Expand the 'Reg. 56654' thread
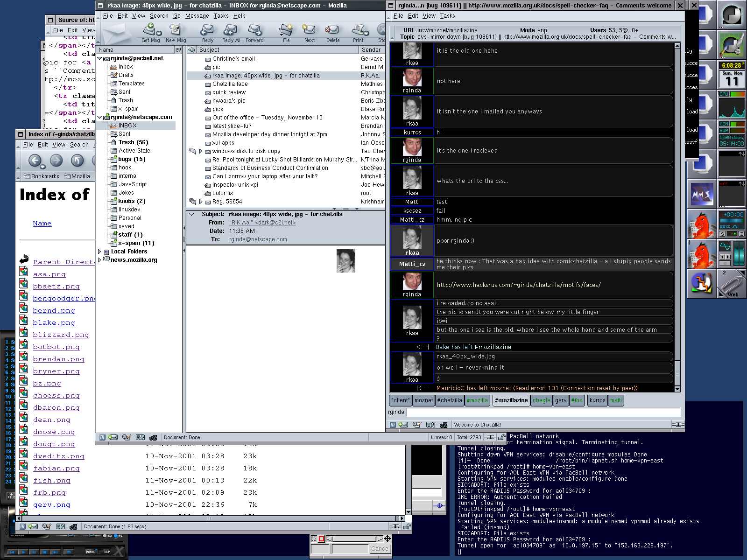Image resolution: width=747 pixels, height=560 pixels. [201, 202]
